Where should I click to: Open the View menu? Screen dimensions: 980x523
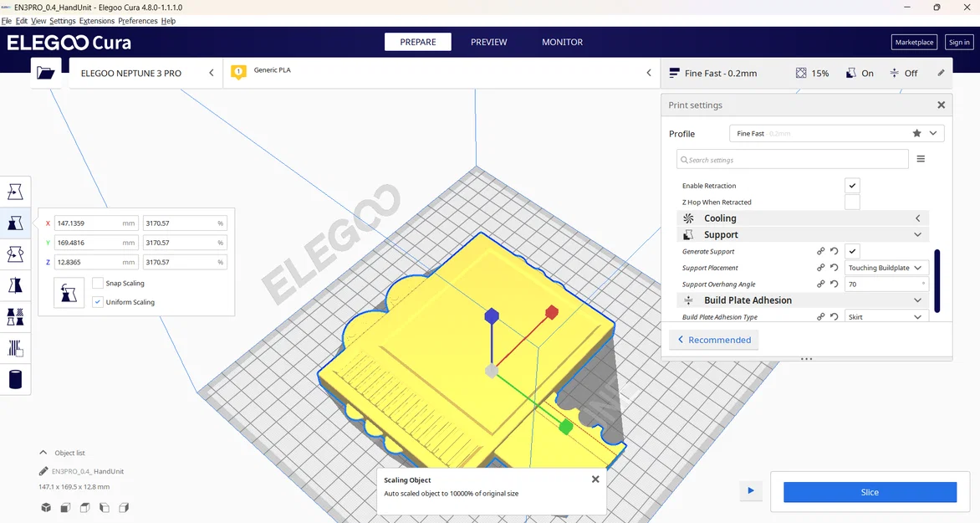pos(38,21)
